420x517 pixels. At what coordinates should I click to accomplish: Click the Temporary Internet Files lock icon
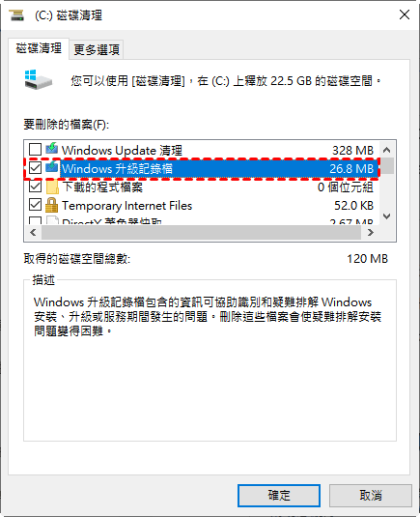(x=51, y=205)
